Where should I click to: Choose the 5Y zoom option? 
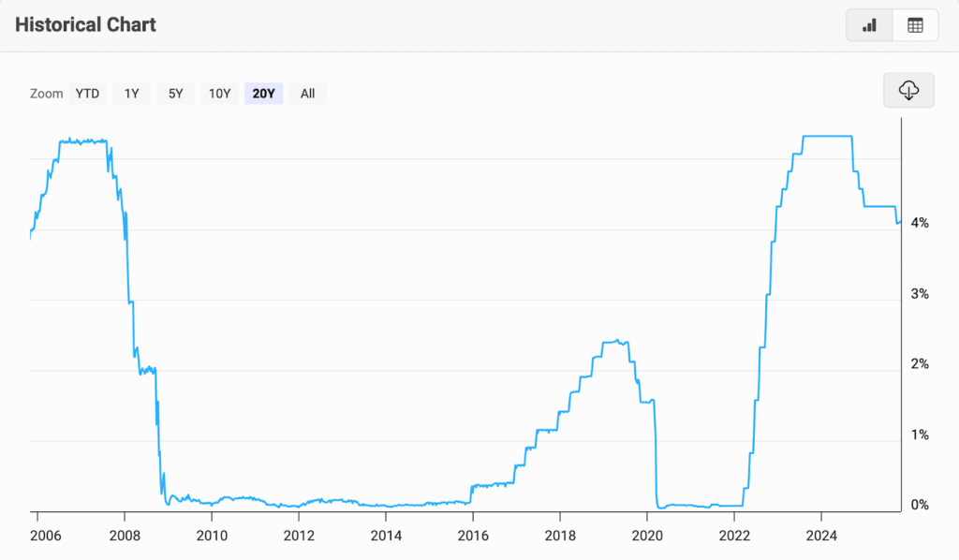(175, 93)
